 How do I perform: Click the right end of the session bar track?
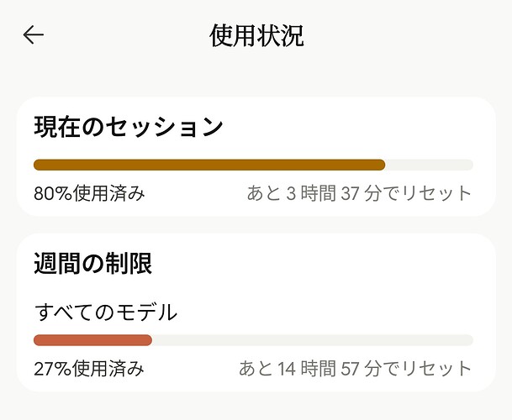(x=468, y=165)
